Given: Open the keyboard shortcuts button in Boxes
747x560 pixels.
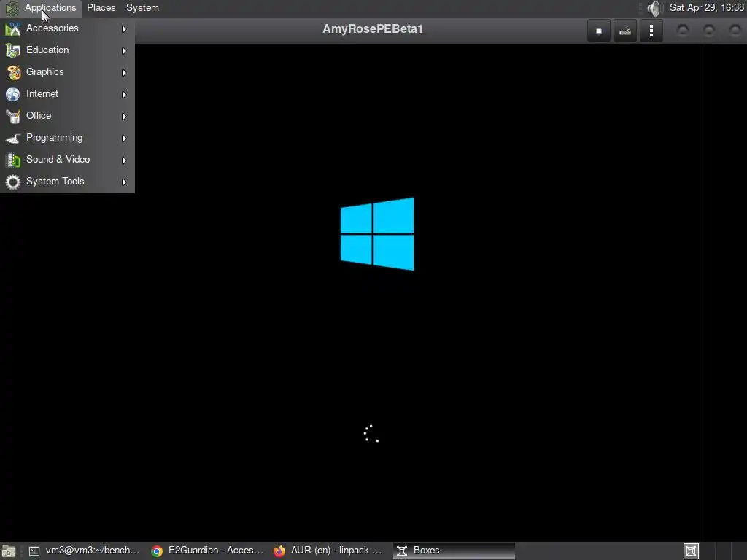Looking at the screenshot, I should 625,31.
